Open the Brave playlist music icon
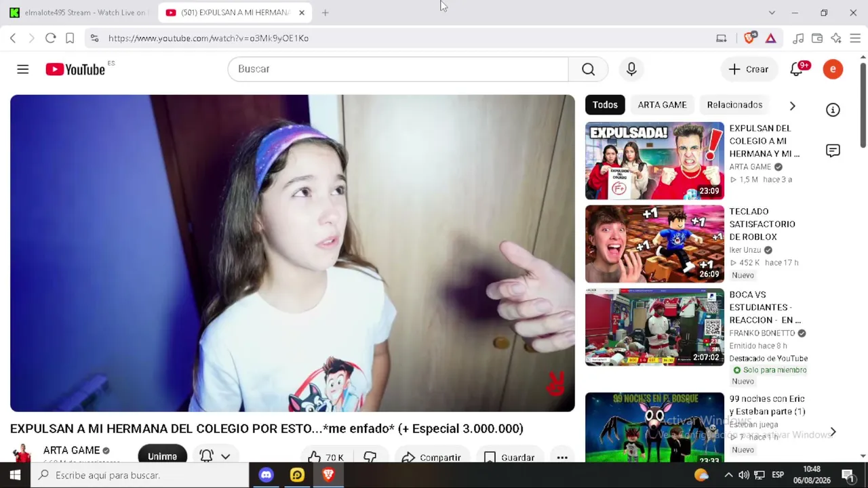The height and width of the screenshot is (488, 868). [x=798, y=39]
